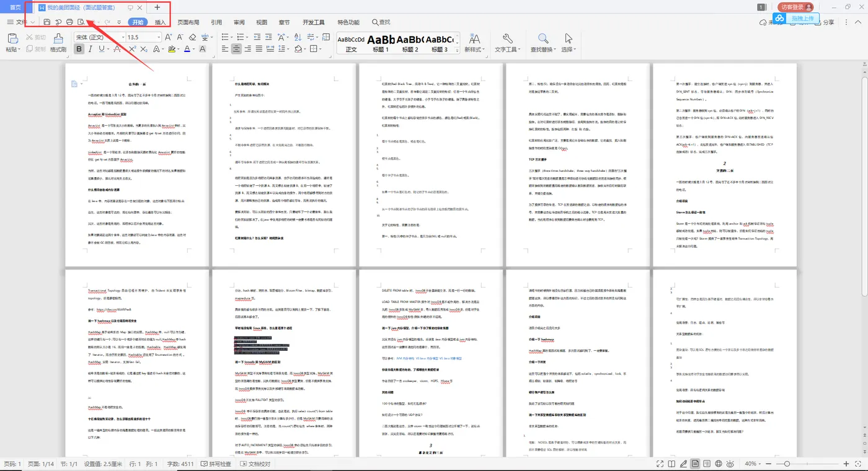
Task: Switch to full screen view in status bar
Action: click(662, 464)
